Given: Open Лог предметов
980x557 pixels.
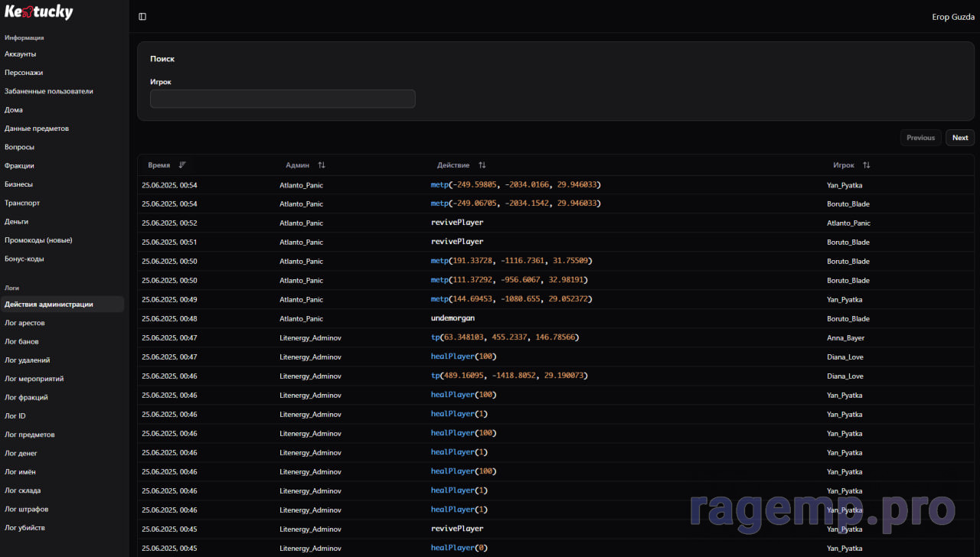Looking at the screenshot, I should 30,435.
